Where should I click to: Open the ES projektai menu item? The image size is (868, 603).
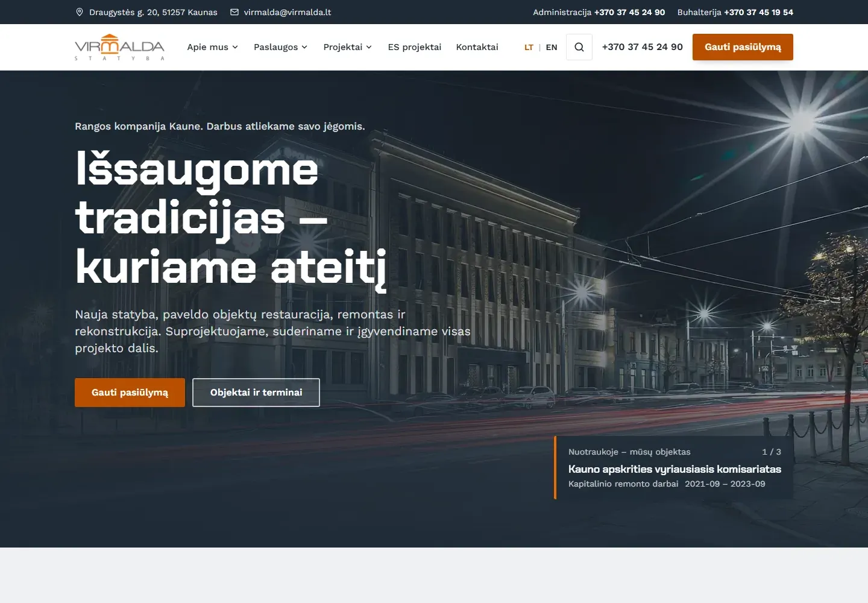(x=415, y=47)
